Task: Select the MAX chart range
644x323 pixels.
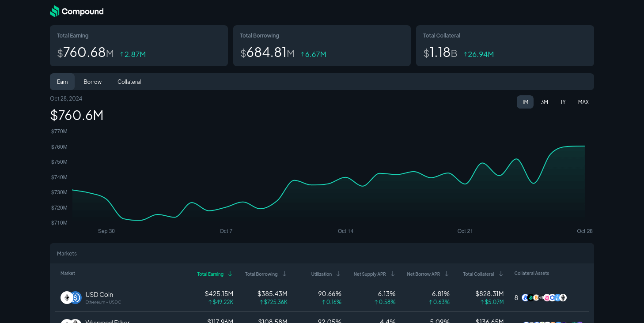Action: coord(583,102)
